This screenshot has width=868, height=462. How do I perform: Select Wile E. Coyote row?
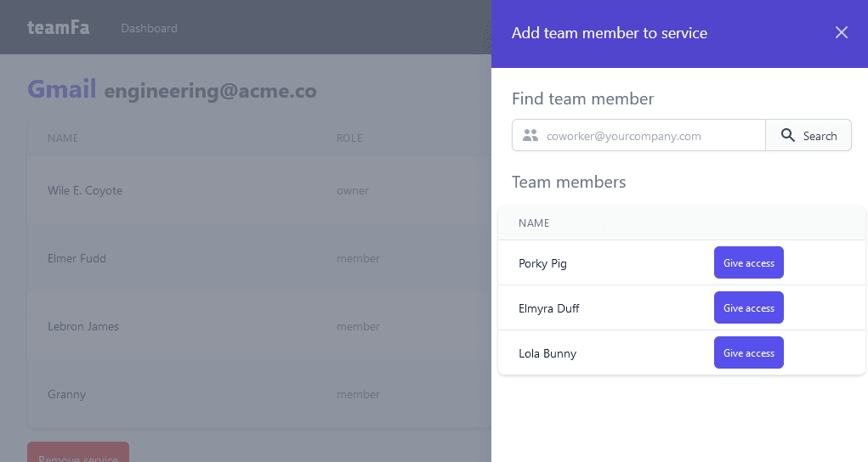259,190
